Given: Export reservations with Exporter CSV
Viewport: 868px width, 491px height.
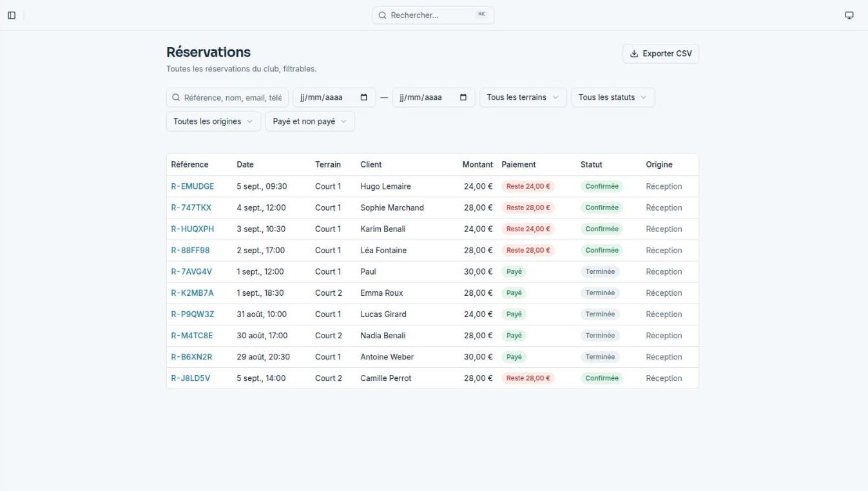Looking at the screenshot, I should point(661,53).
